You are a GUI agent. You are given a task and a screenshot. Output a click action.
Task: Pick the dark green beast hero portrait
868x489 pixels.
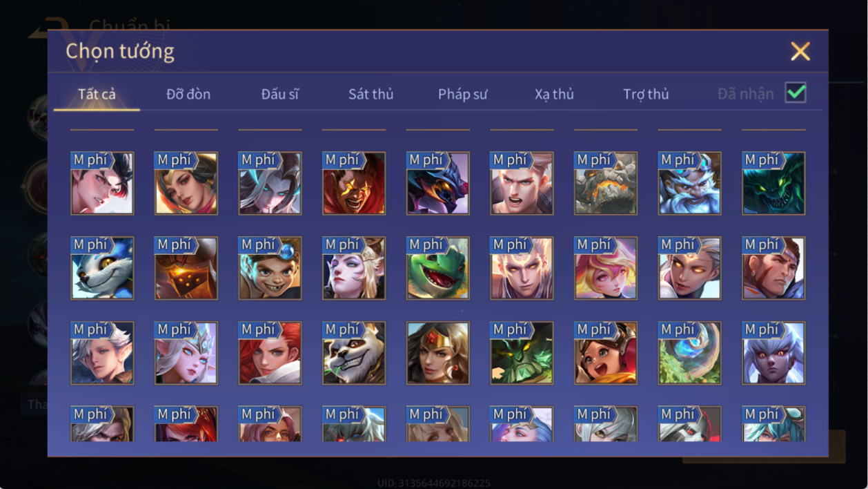tap(773, 183)
